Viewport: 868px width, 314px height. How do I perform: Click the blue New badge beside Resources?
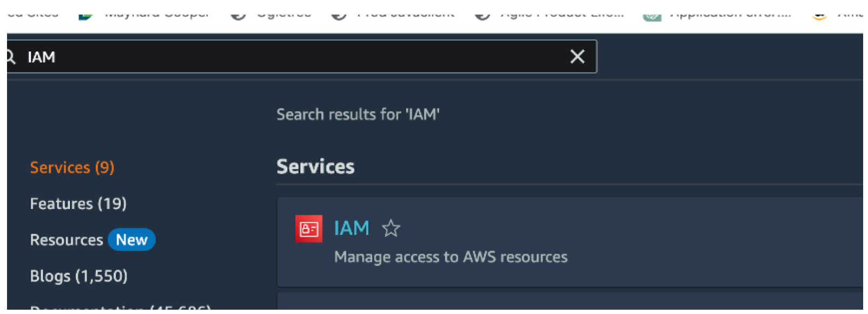131,240
